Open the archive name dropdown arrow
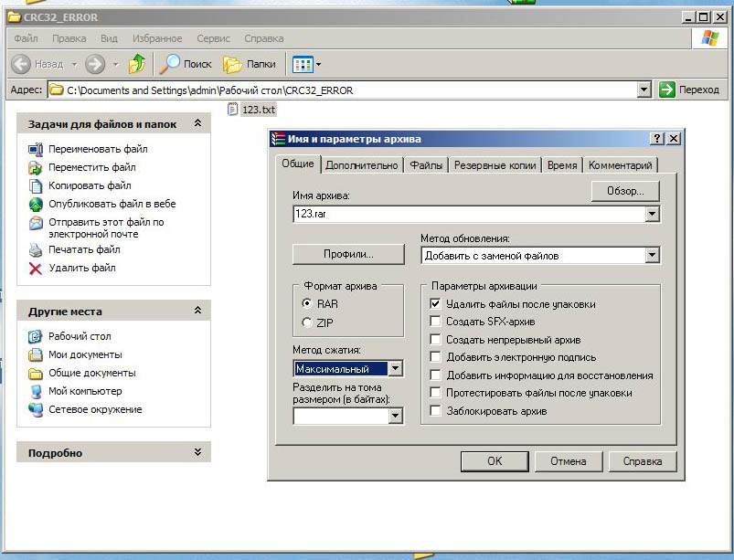 (x=652, y=215)
